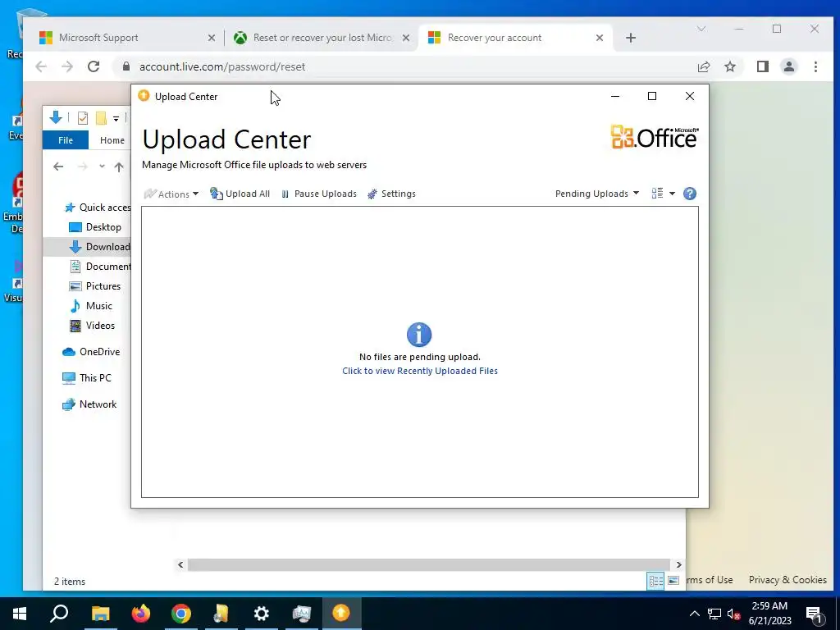
Task: Click the Upload Center taskbar icon
Action: pos(341,614)
